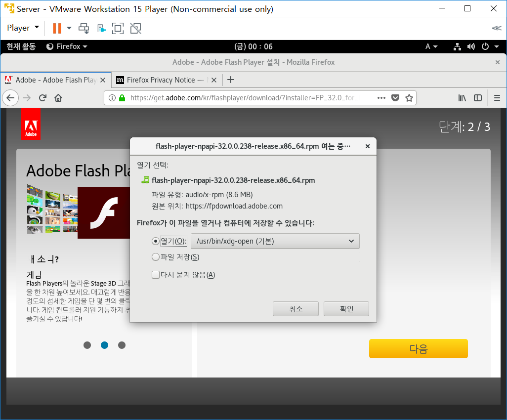Open the Library bookshelf icon
Screen dimensions: 507x420
(x=462, y=98)
